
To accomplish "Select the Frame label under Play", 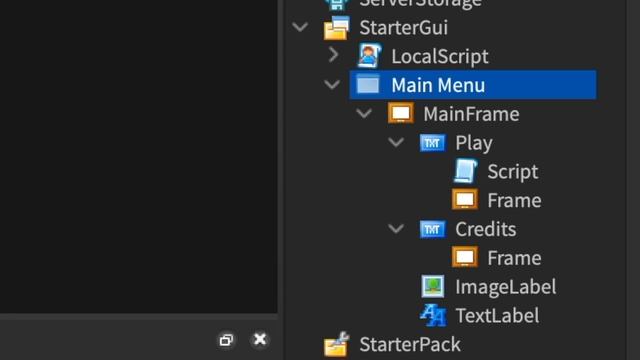I will [x=514, y=200].
